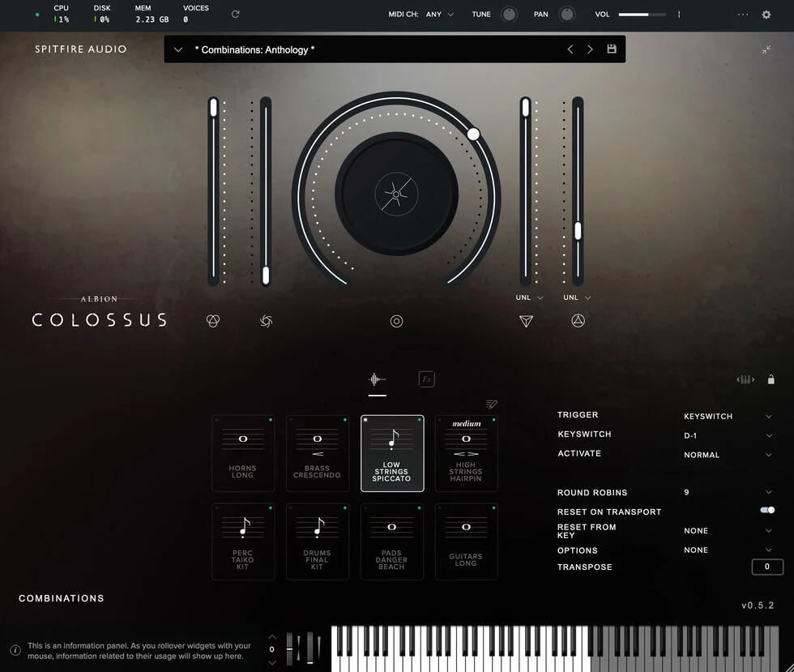Toggle Reset On Transport switch
The width and height of the screenshot is (794, 672).
[768, 511]
